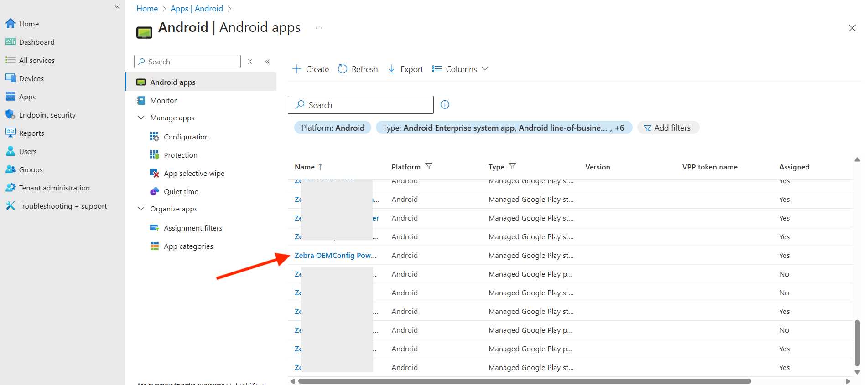868x385 pixels.
Task: Collapse the left navigation sidebar
Action: [117, 6]
